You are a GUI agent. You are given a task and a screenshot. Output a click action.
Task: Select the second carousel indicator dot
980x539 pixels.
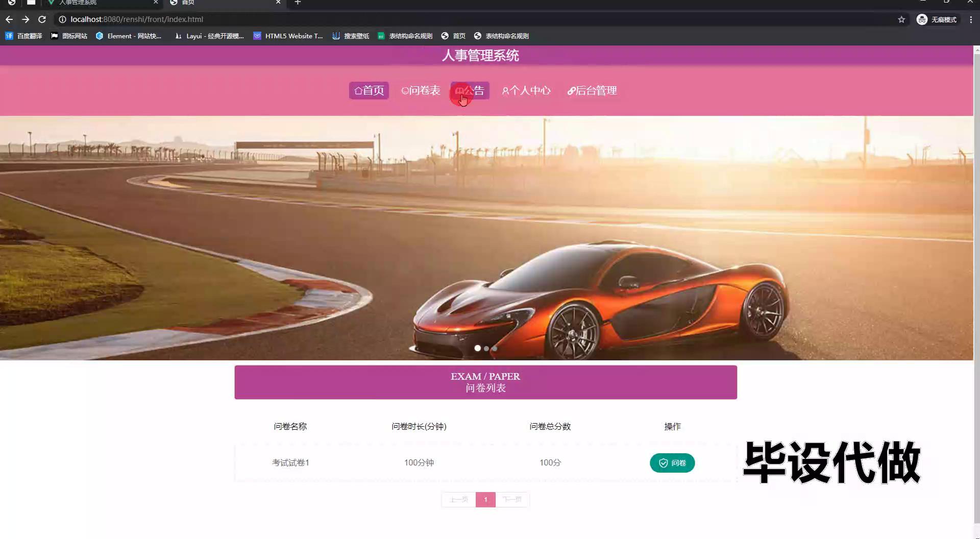486,349
